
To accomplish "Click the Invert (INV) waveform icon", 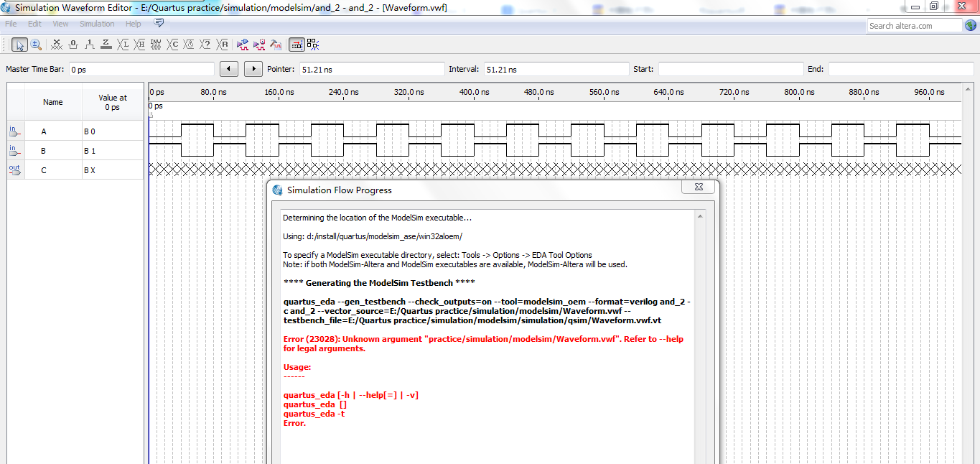I will point(156,45).
